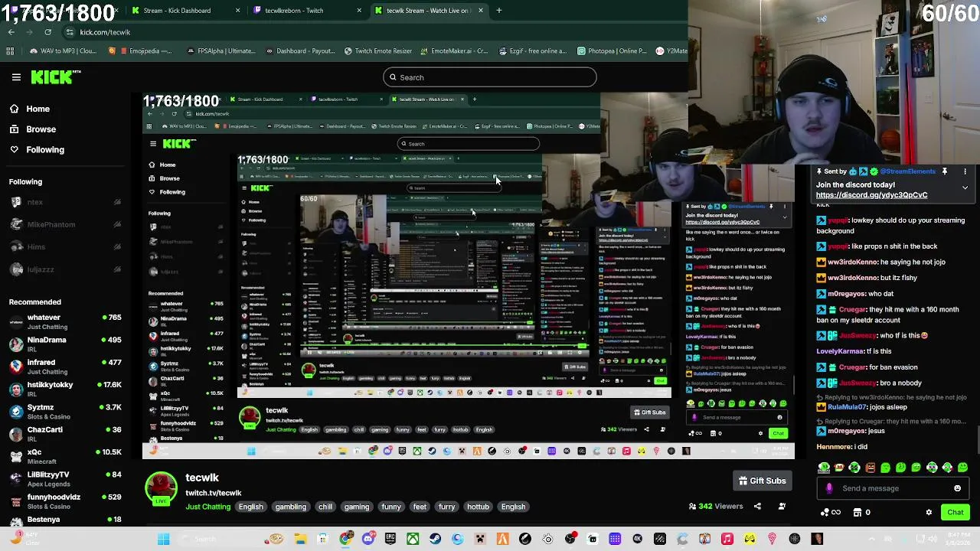Collapse the pinned message chevron
Viewport: 980px width, 551px height.
[965, 187]
